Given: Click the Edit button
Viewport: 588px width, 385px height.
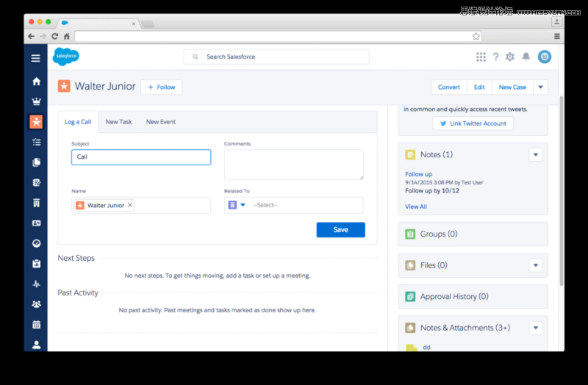Looking at the screenshot, I should 479,87.
